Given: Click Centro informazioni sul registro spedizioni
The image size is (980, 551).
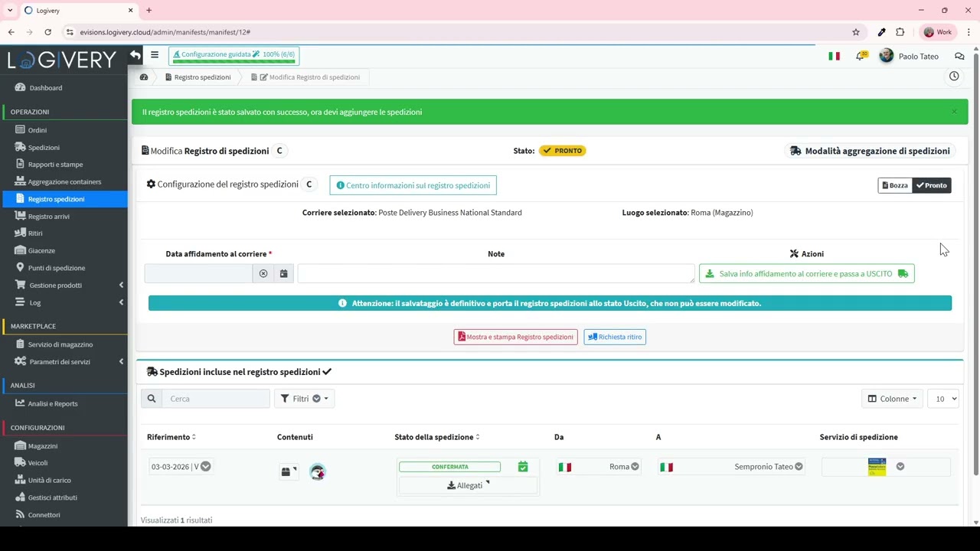Looking at the screenshot, I should [413, 185].
